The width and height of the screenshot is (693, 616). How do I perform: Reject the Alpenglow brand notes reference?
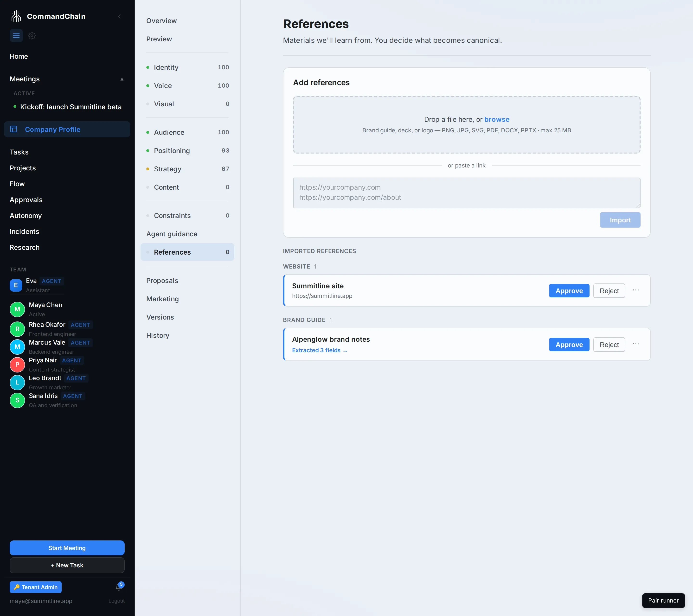coord(609,344)
